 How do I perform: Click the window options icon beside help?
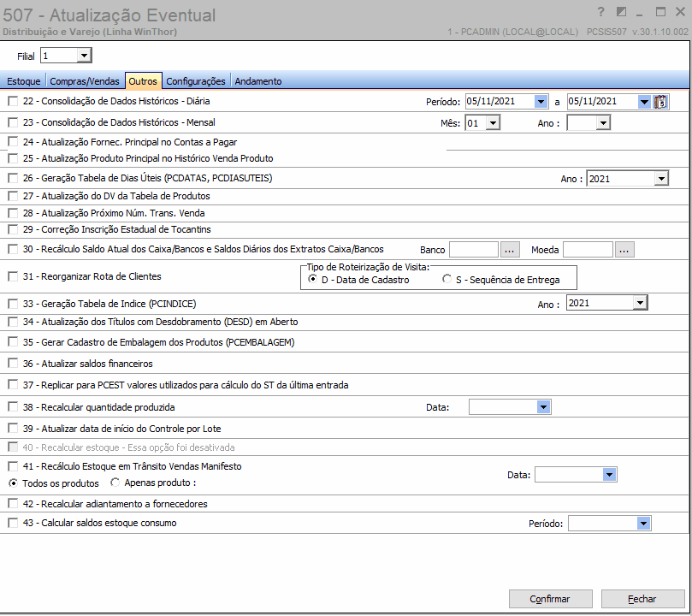click(x=621, y=12)
